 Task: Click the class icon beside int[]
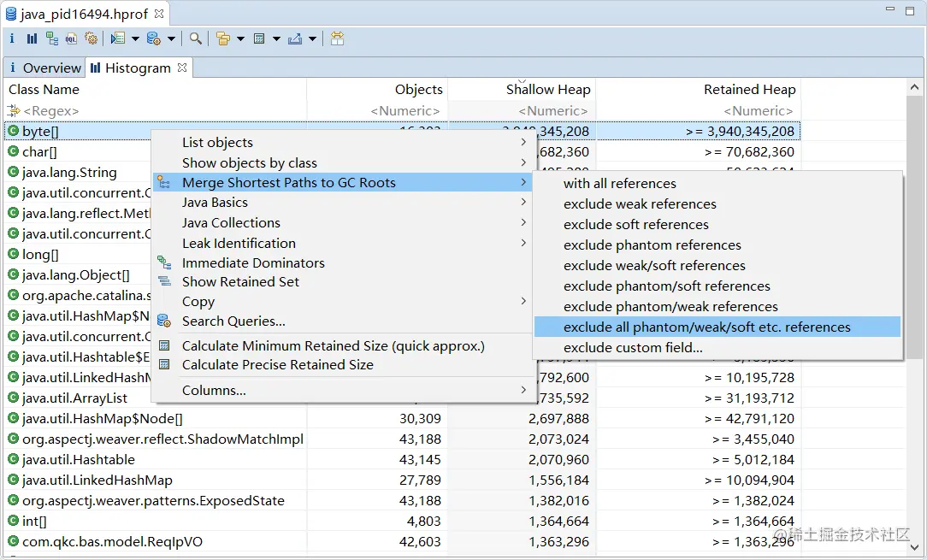click(13, 521)
